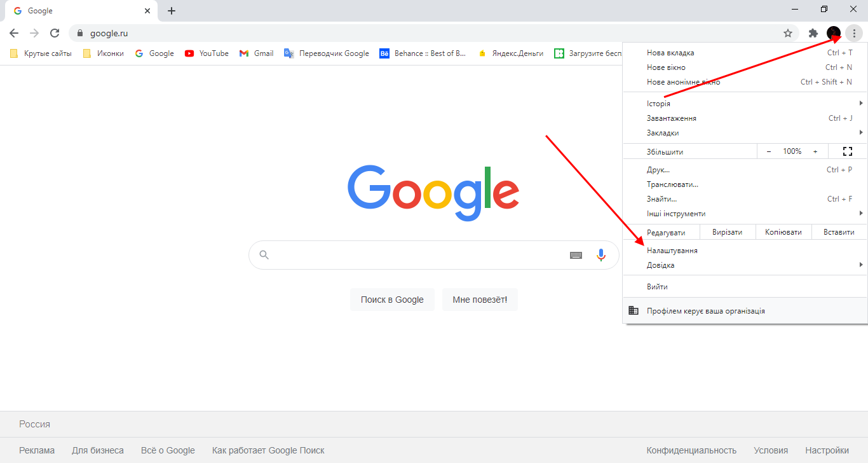Open the Extensions puzzle icon
The image size is (868, 463).
tap(813, 33)
